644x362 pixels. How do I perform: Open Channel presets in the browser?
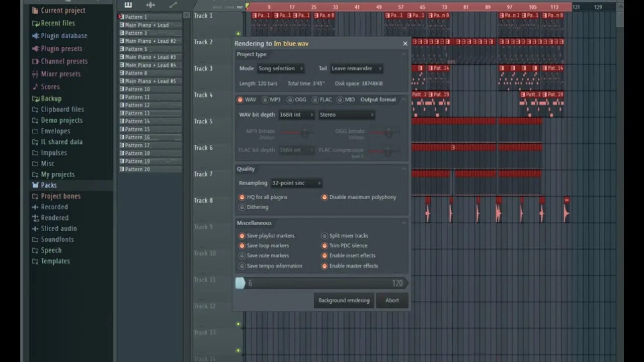click(x=59, y=61)
